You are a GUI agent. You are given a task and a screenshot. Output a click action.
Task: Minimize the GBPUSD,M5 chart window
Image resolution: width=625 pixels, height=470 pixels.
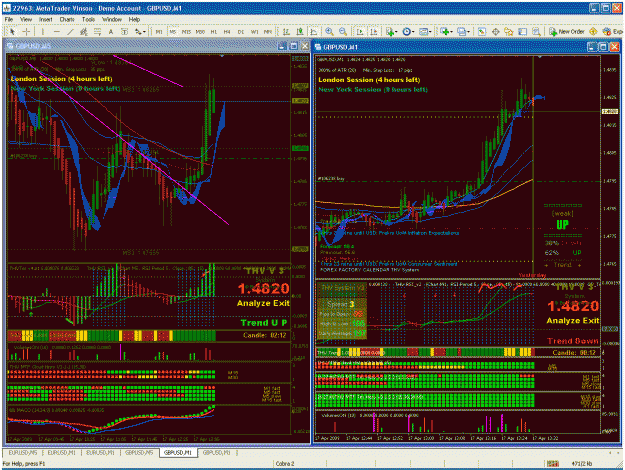[282, 46]
